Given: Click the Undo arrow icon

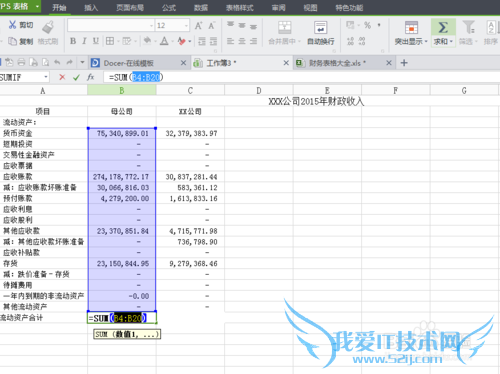Looking at the screenshot, I should pos(57,62).
